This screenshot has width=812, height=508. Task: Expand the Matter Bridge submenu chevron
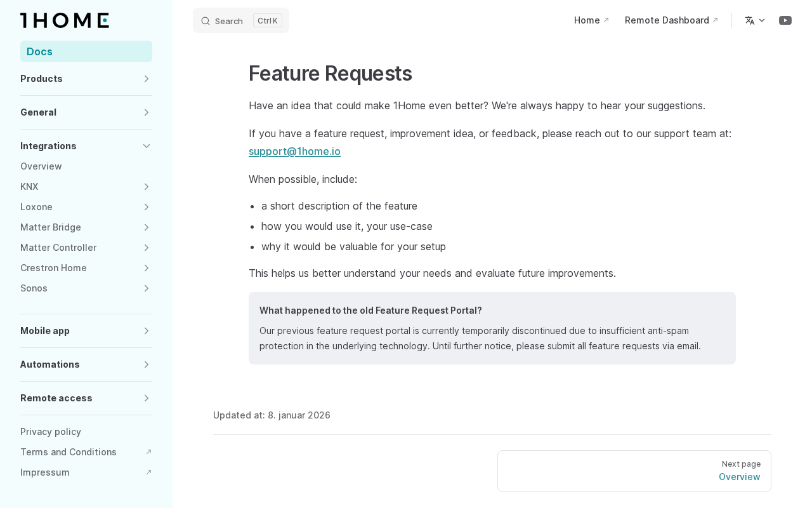(x=147, y=227)
